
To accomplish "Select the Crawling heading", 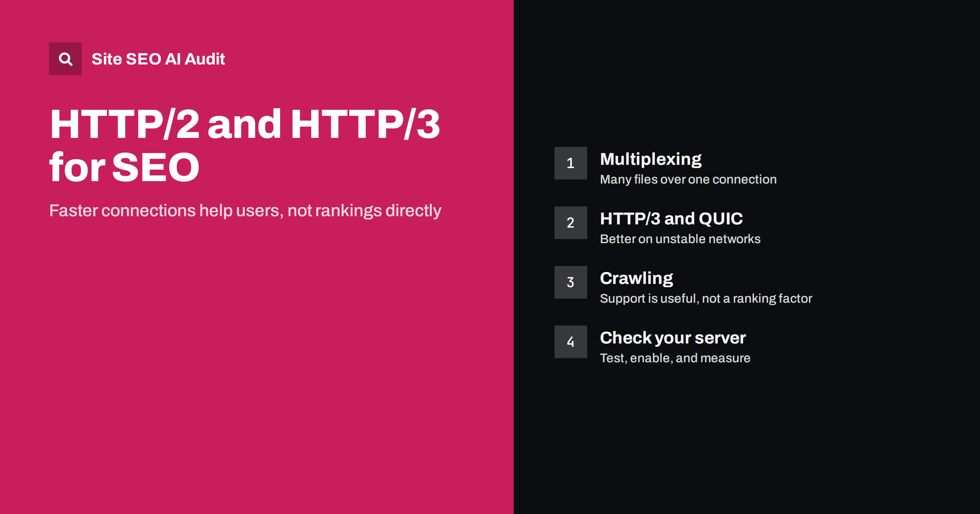I will click(x=636, y=279).
